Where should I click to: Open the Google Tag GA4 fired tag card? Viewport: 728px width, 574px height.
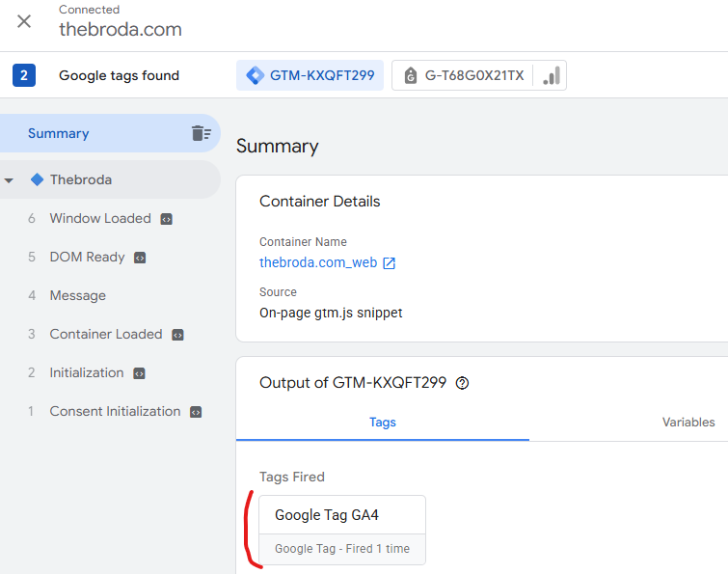[x=342, y=530]
